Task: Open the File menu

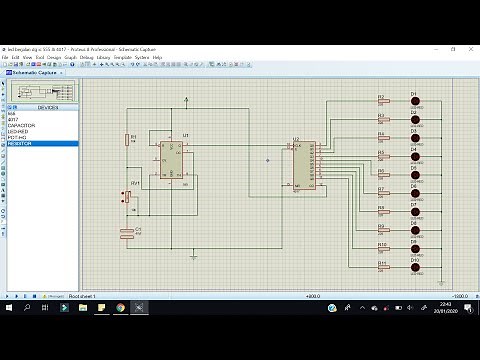Action: pyautogui.click(x=5, y=57)
